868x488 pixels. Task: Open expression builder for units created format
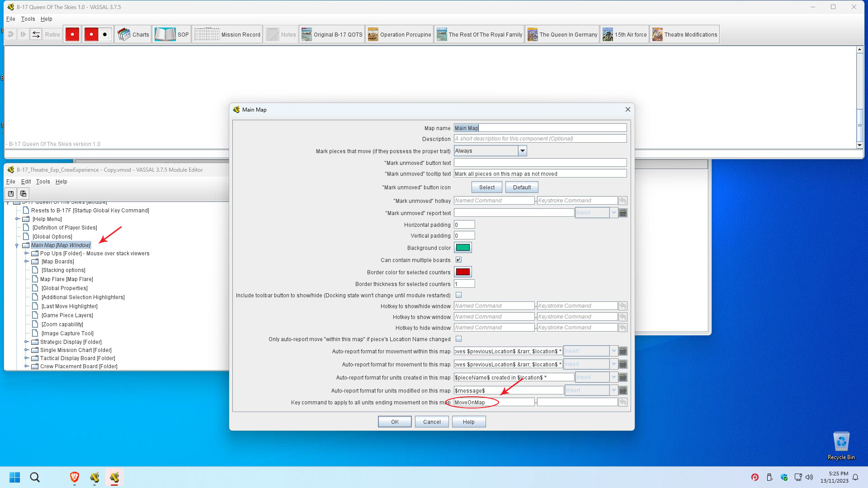(623, 377)
